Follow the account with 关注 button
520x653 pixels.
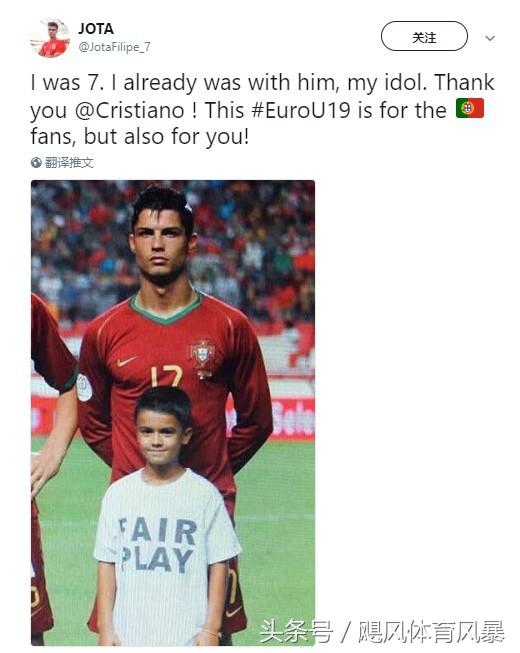point(424,37)
